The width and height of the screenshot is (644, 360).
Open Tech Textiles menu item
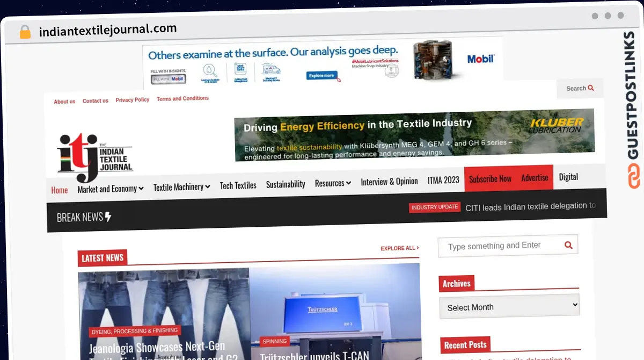[238, 185]
